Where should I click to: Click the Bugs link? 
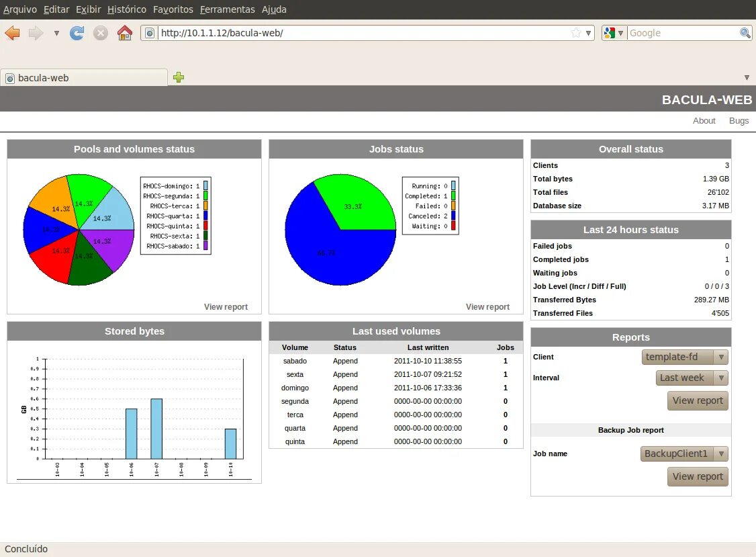(739, 121)
